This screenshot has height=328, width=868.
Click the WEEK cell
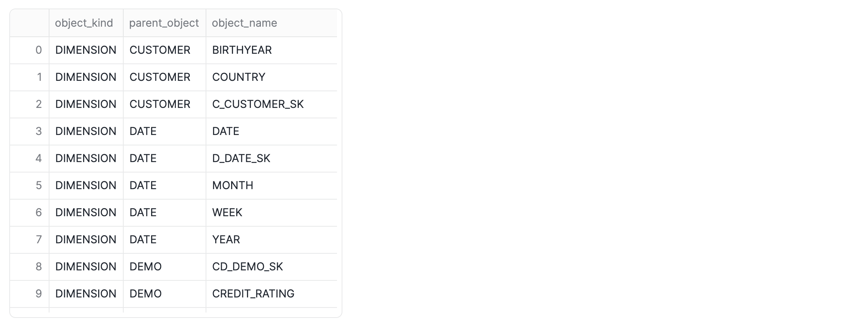[x=271, y=213]
